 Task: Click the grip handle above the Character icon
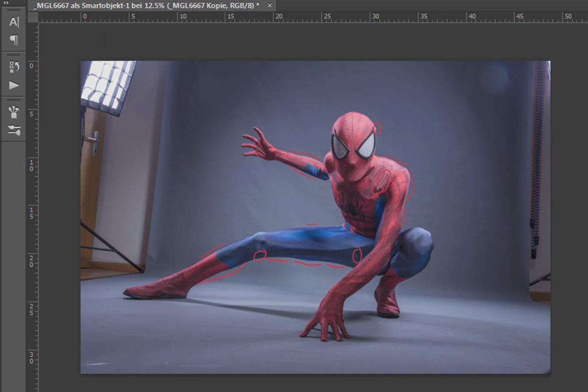pyautogui.click(x=14, y=10)
